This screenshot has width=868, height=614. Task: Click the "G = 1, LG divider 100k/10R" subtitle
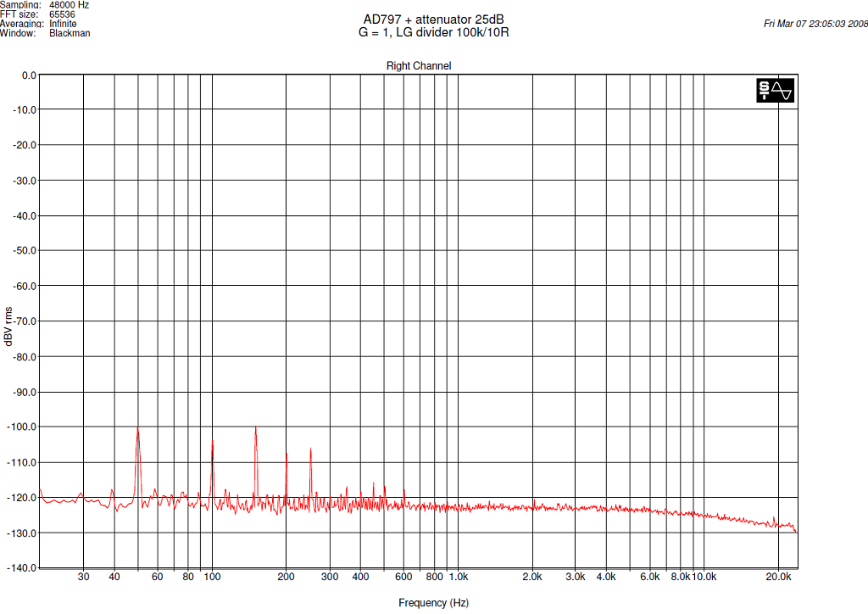pos(433,32)
